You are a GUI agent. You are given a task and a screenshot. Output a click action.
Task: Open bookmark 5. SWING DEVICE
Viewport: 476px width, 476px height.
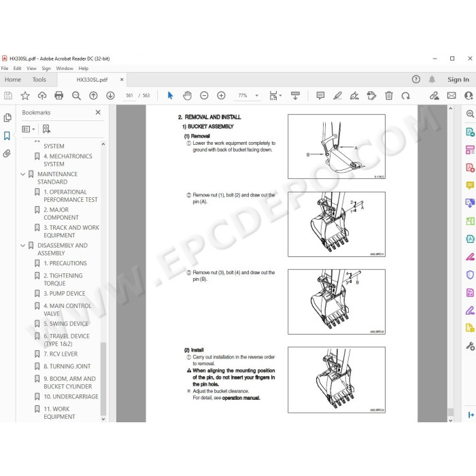tap(66, 324)
